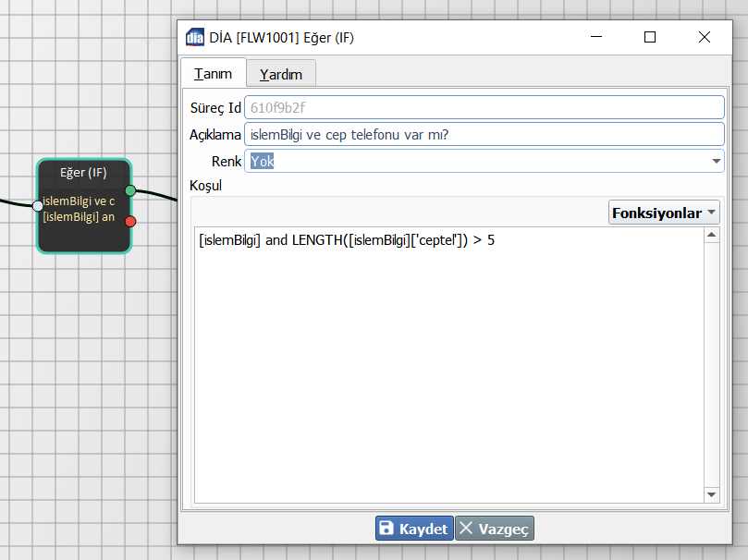Open the Yardım tab
This screenshot has width=748, height=560.
[x=281, y=74]
